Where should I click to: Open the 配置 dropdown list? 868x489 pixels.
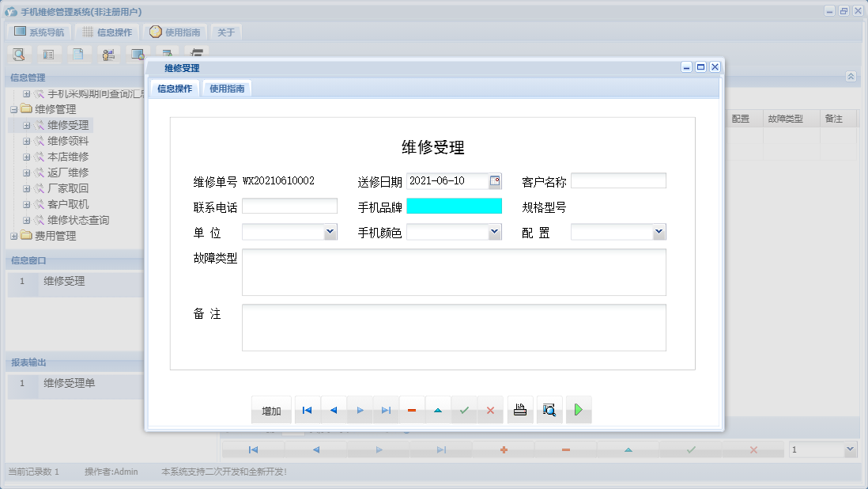[659, 232]
